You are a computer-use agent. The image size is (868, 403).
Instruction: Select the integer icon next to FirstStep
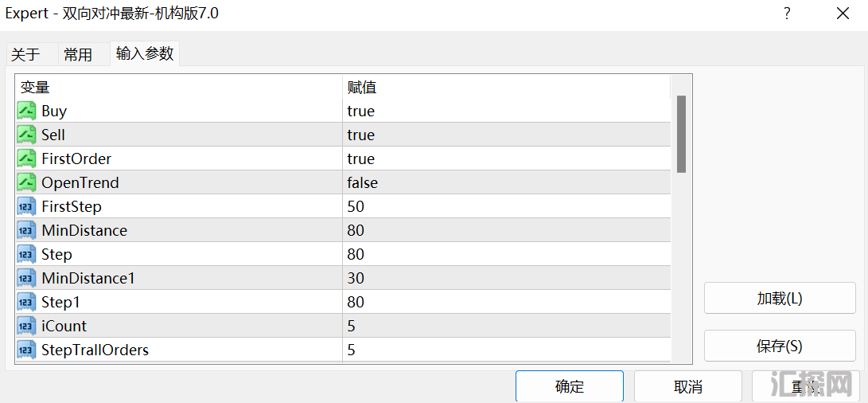click(26, 206)
